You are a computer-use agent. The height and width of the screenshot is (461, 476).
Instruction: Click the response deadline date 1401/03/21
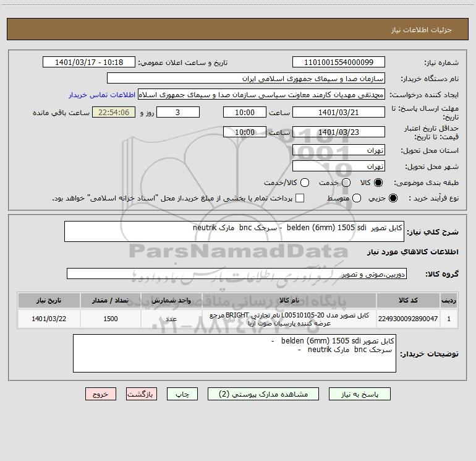(x=339, y=112)
